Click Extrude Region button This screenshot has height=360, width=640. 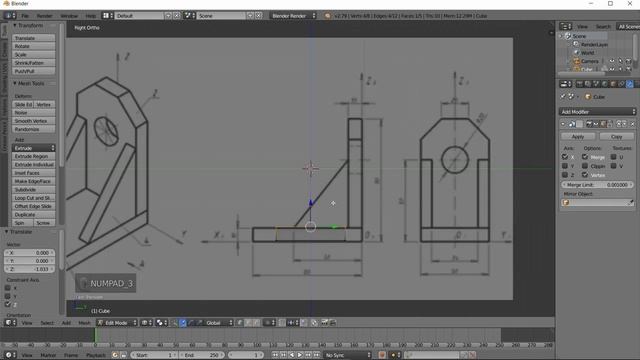click(34, 156)
